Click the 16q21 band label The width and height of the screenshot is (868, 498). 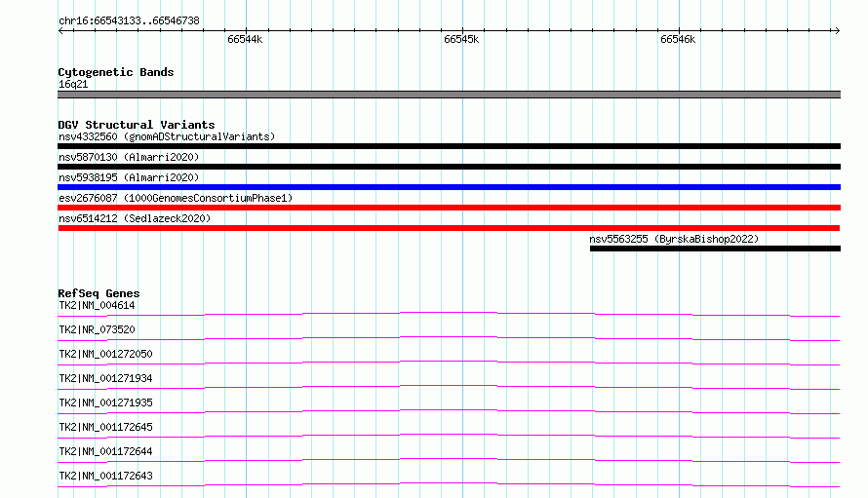tap(73, 84)
